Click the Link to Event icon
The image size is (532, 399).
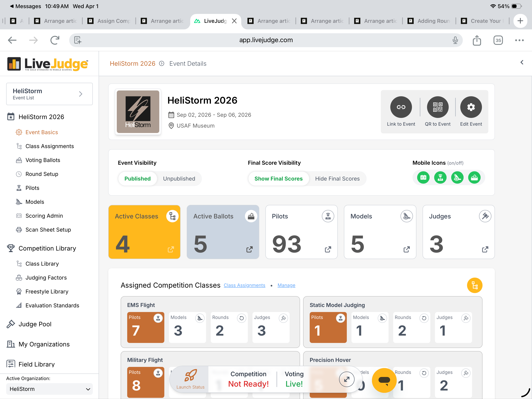click(x=401, y=107)
